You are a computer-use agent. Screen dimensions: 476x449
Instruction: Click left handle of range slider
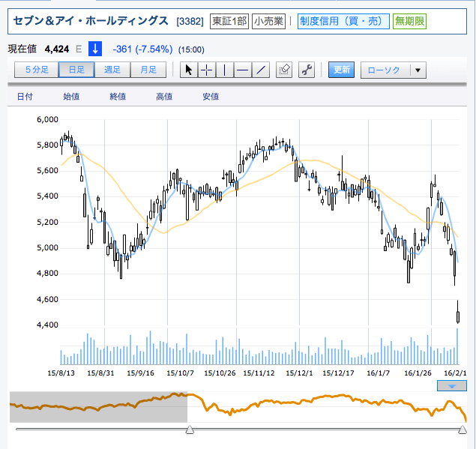190,430
